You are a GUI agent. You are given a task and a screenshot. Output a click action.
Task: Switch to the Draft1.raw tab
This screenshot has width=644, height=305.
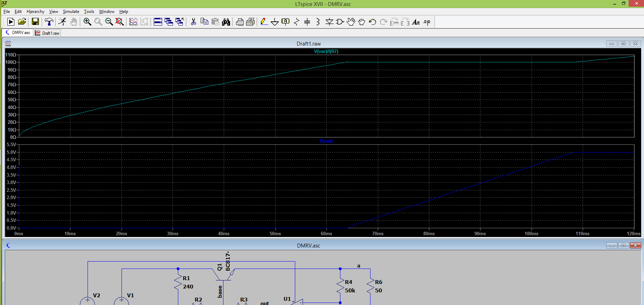point(47,33)
